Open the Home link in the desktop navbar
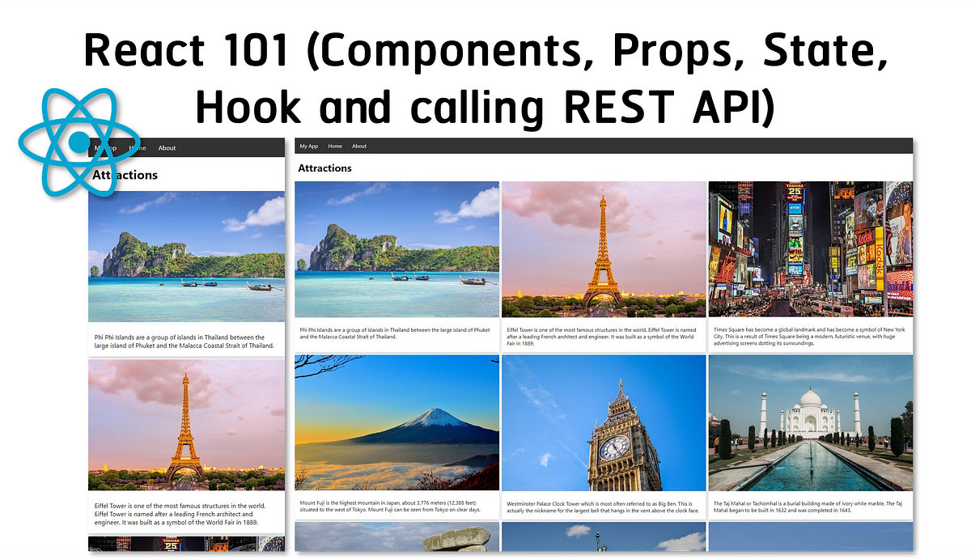Viewport: 971px width, 560px height. click(x=335, y=146)
